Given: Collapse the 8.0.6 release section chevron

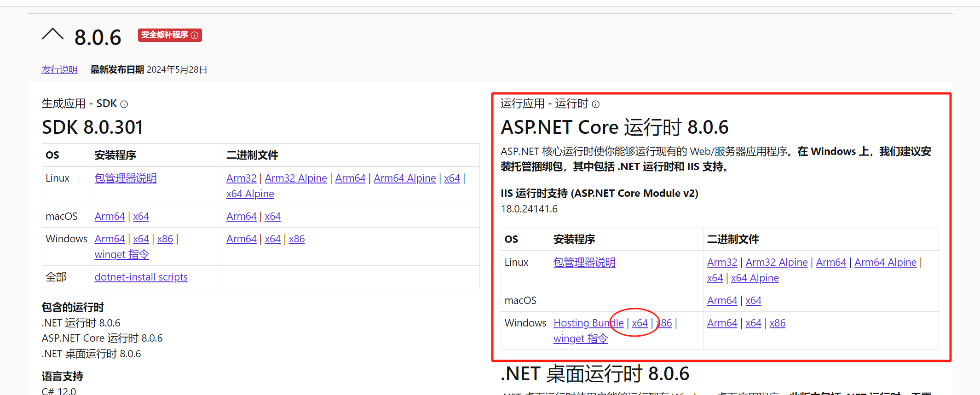Looking at the screenshot, I should point(52,35).
